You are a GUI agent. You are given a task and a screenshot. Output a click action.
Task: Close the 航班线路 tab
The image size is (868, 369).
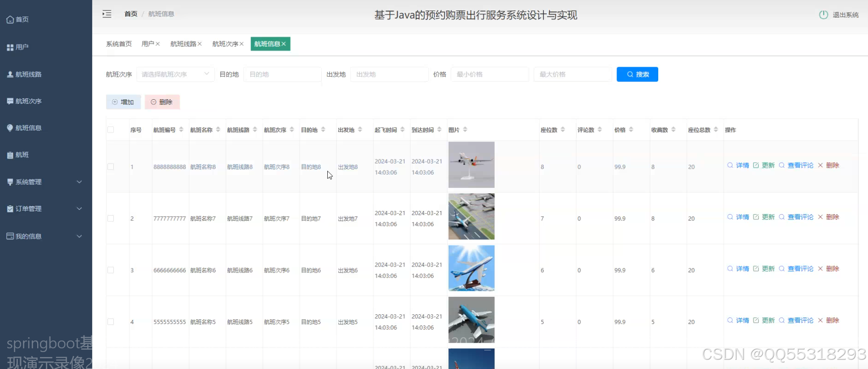[200, 44]
